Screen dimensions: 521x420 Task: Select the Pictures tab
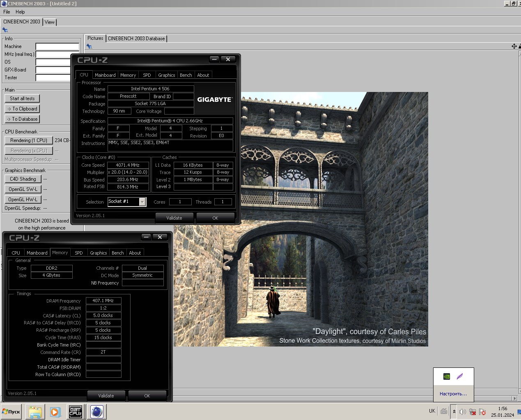[x=95, y=38]
